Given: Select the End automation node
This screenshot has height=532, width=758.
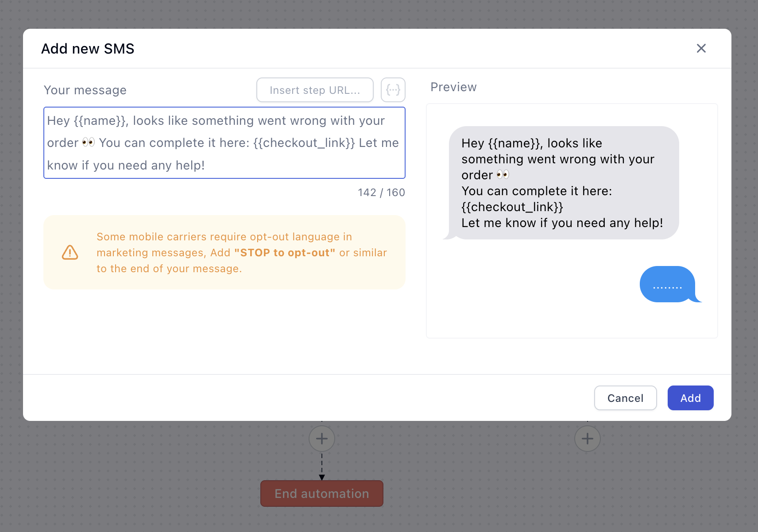Looking at the screenshot, I should [322, 493].
